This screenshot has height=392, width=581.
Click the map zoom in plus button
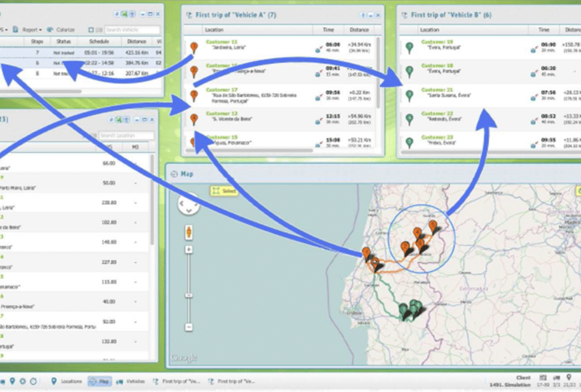(x=189, y=250)
